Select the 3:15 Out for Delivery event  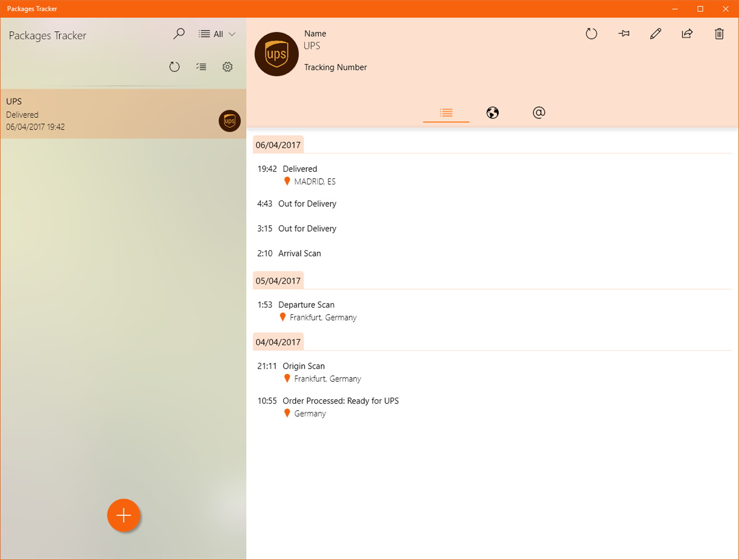tap(297, 228)
